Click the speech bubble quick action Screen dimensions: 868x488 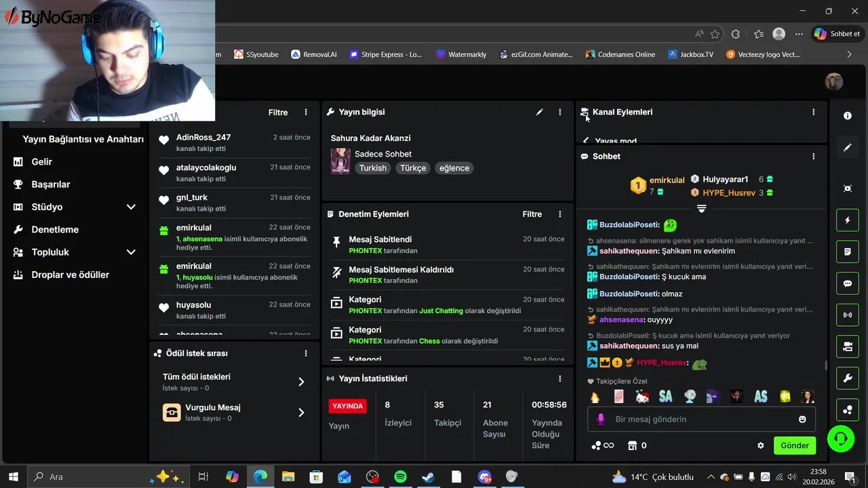coord(848,283)
